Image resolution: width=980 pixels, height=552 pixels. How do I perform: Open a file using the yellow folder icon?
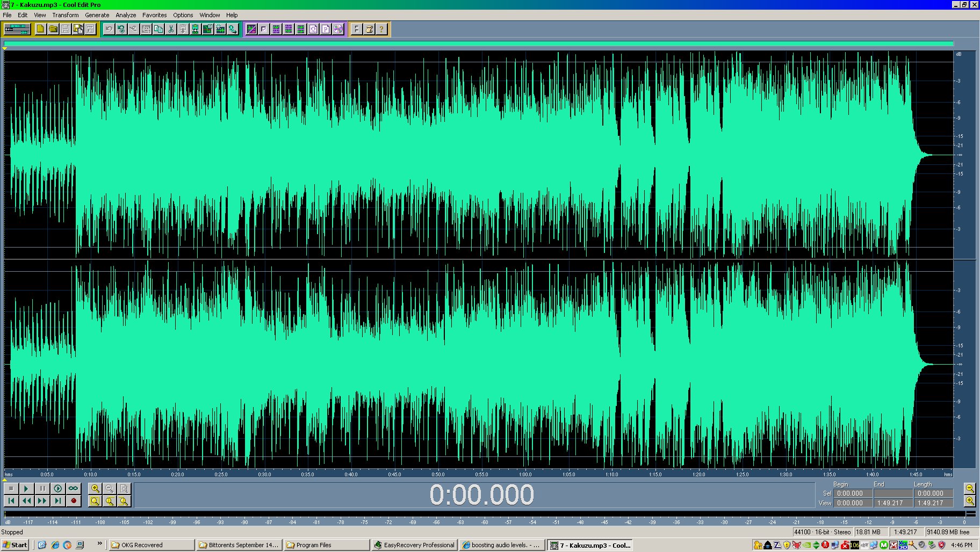click(53, 29)
